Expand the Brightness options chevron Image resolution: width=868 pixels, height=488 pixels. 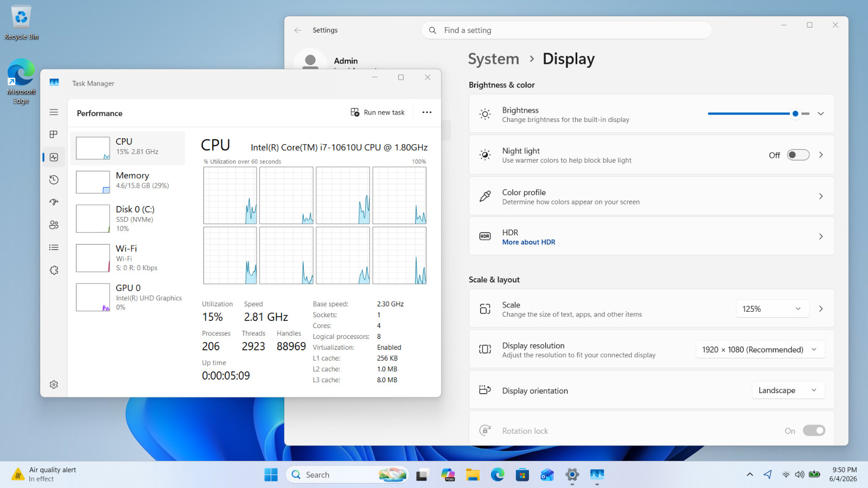coord(821,114)
